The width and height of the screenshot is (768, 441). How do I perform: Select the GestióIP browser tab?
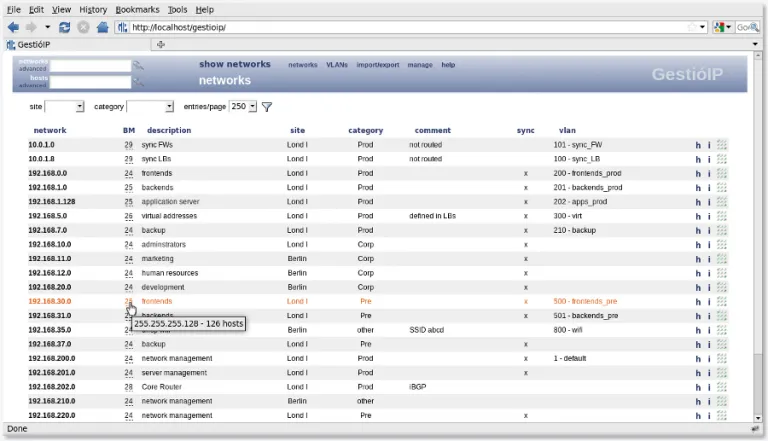pos(77,45)
